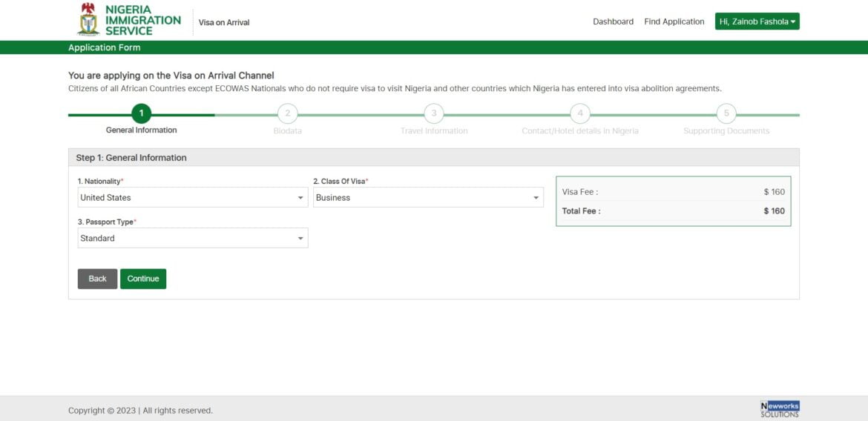Click the 2. Class Of Visa field label

coord(341,182)
